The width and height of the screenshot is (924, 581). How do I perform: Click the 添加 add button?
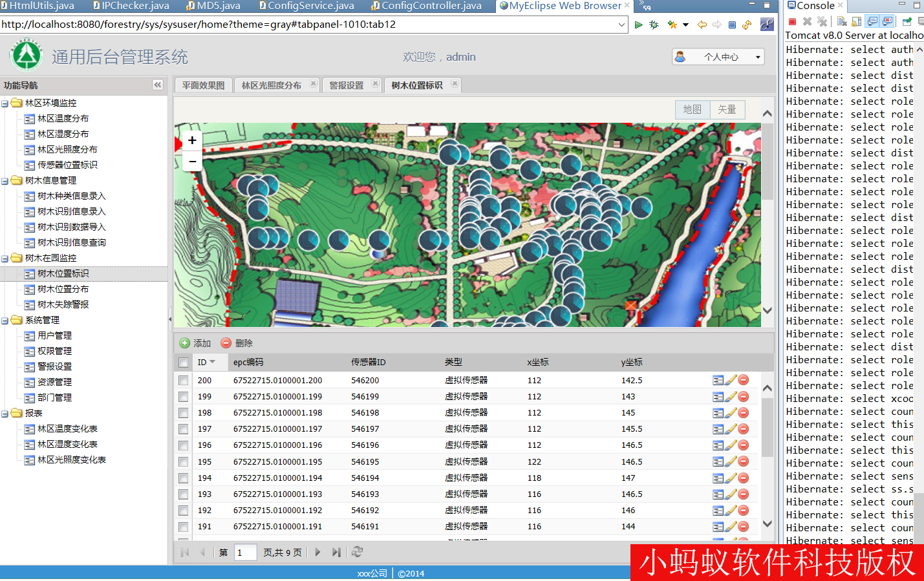click(x=195, y=343)
